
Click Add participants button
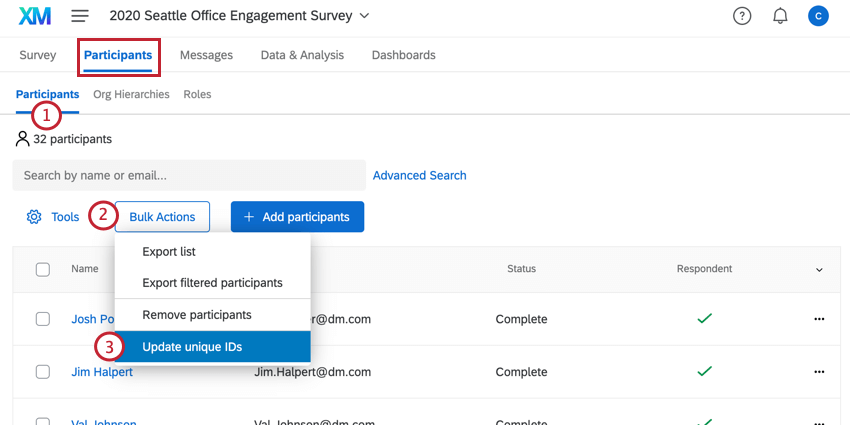pos(297,217)
